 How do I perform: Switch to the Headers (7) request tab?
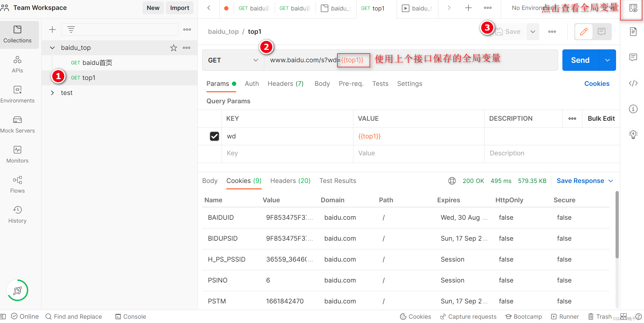pos(286,84)
